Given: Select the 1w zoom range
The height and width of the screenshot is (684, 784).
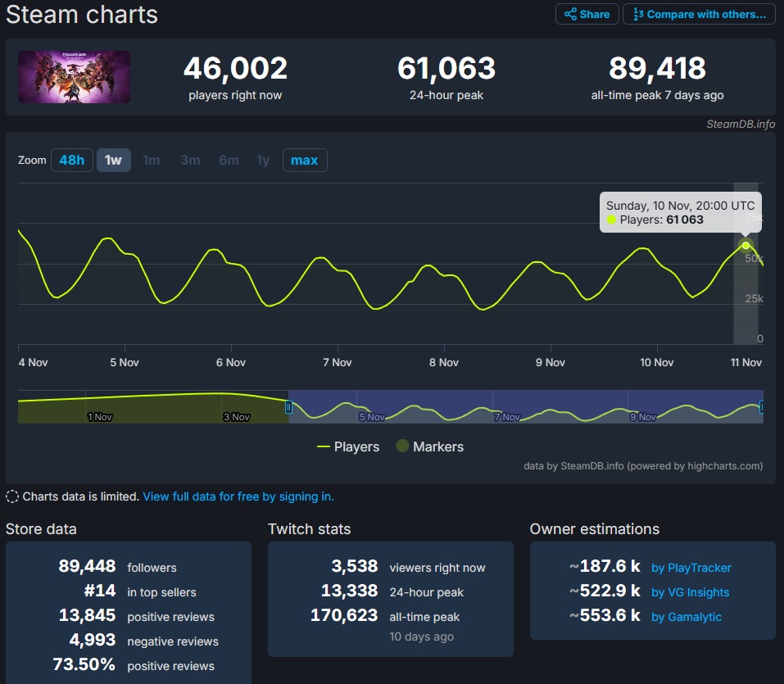Looking at the screenshot, I should pos(114,160).
